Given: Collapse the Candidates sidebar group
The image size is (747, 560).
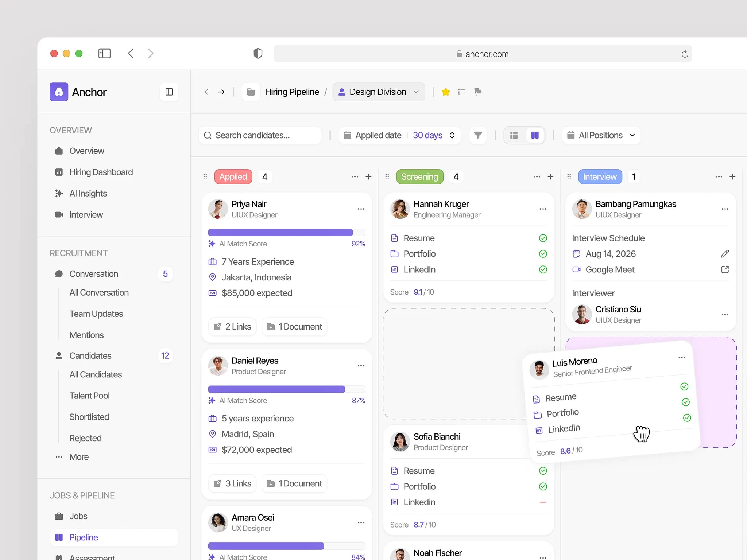Looking at the screenshot, I should click(90, 356).
